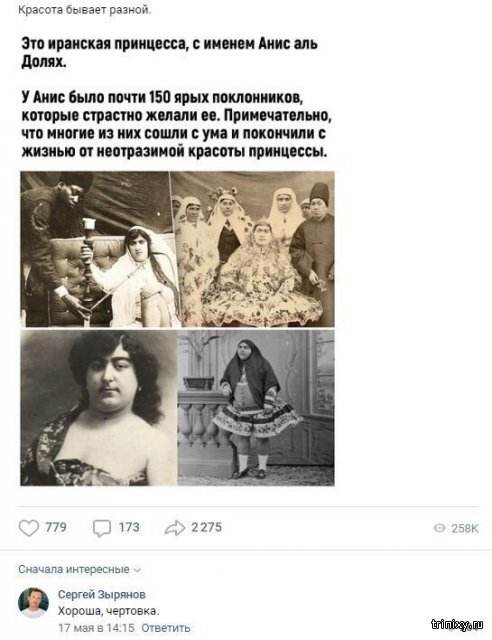Open the comment timestamp 17 мая в 14:15

point(96,628)
